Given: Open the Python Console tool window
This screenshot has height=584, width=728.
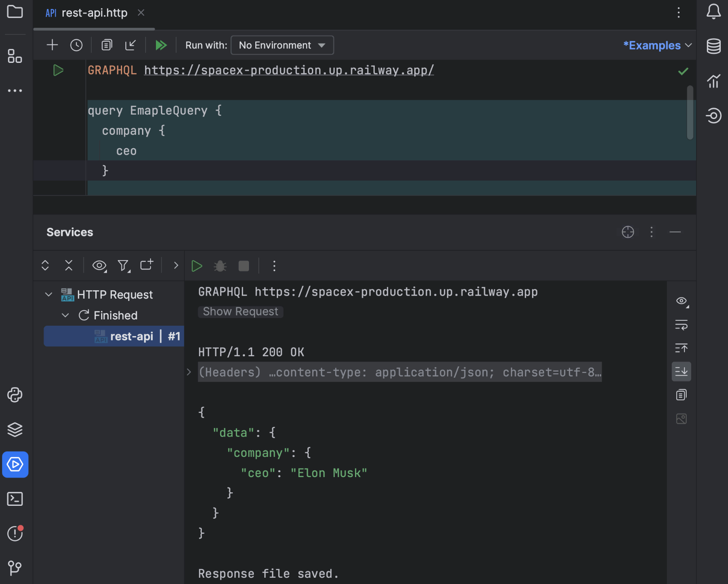Looking at the screenshot, I should [x=15, y=395].
